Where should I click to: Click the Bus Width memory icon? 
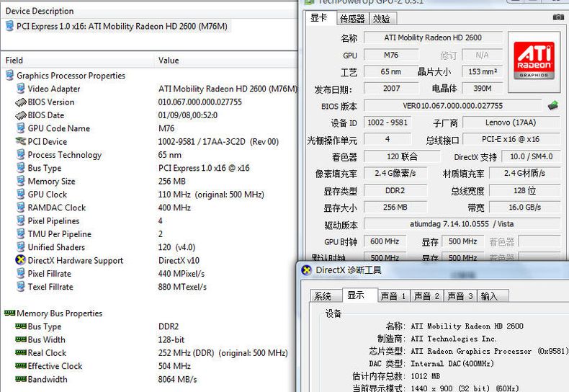21,339
